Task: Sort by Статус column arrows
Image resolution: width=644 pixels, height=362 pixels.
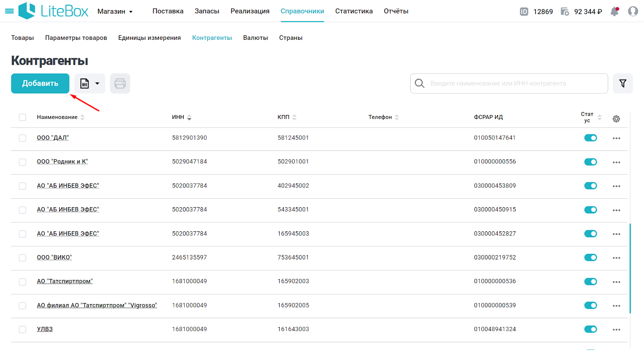Action: coord(600,117)
